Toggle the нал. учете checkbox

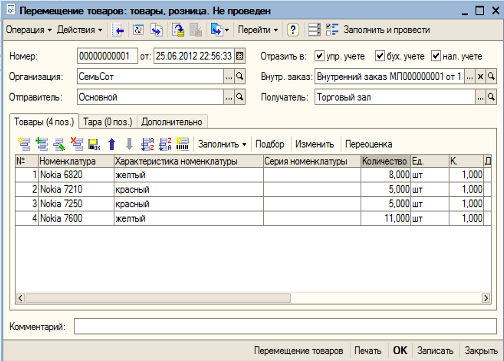pyautogui.click(x=436, y=56)
